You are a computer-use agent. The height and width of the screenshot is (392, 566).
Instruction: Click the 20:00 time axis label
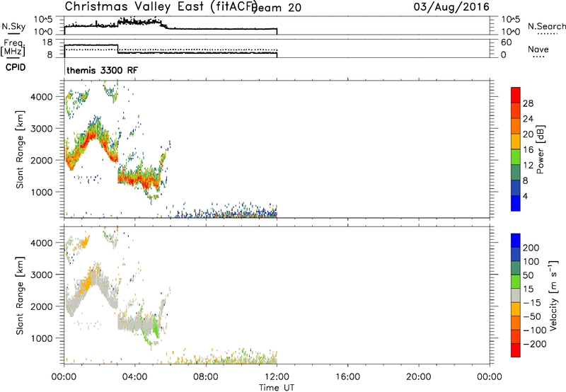pyautogui.click(x=419, y=377)
